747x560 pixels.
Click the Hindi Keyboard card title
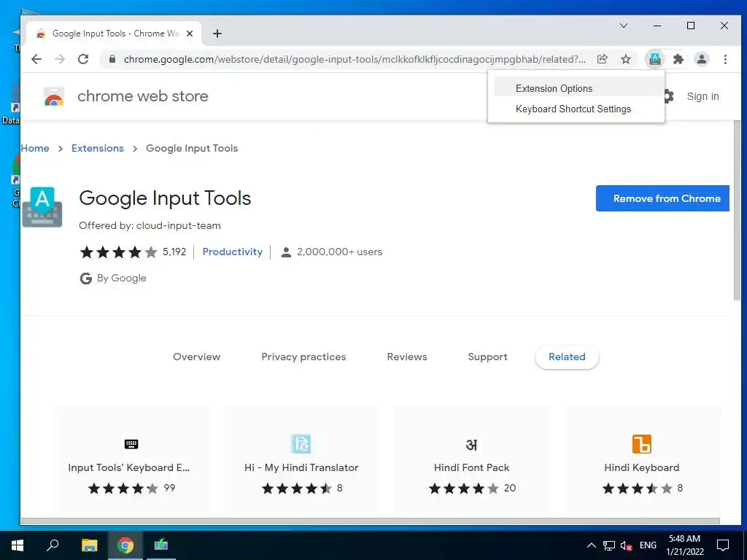click(642, 467)
